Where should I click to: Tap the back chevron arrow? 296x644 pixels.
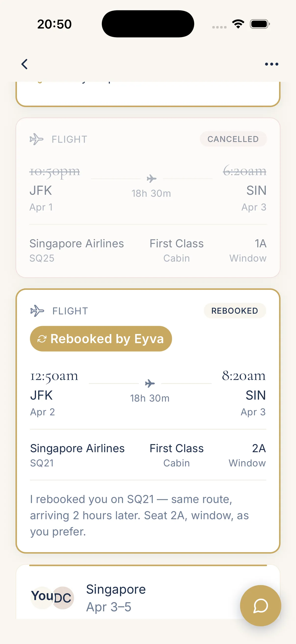(x=25, y=64)
